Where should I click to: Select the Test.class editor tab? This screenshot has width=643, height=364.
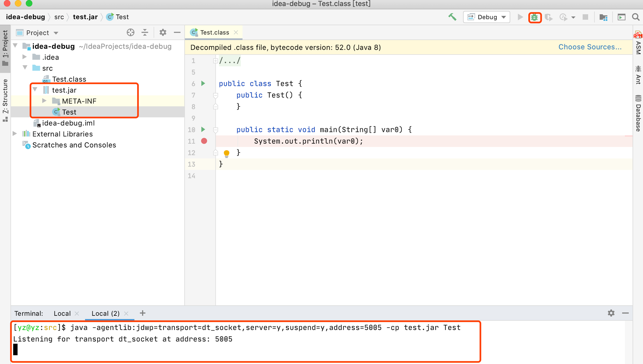[214, 33]
